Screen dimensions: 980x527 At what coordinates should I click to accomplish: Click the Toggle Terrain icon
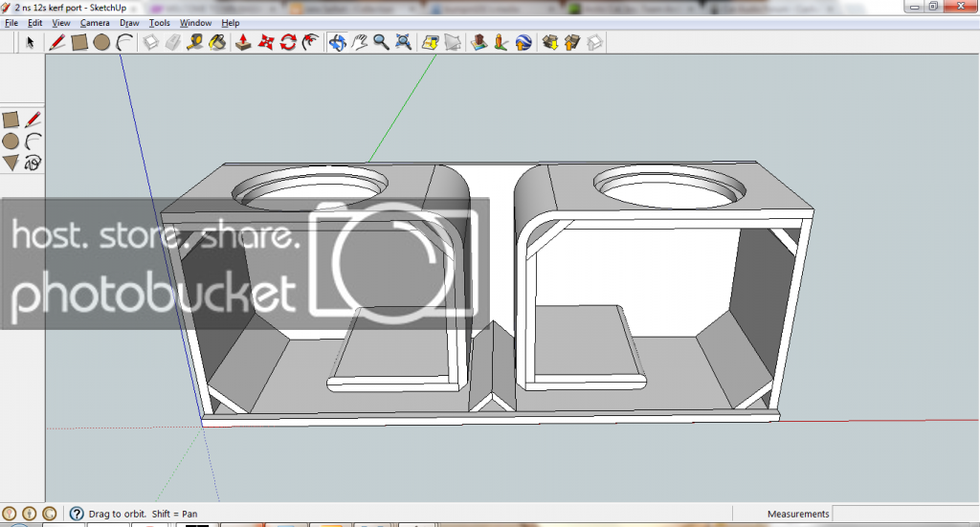coord(453,42)
